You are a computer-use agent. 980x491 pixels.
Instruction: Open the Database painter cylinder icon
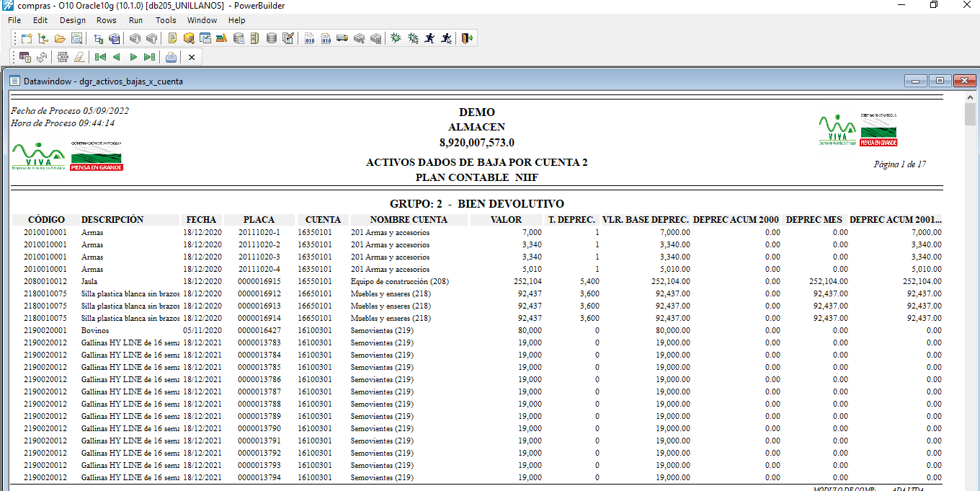click(272, 38)
